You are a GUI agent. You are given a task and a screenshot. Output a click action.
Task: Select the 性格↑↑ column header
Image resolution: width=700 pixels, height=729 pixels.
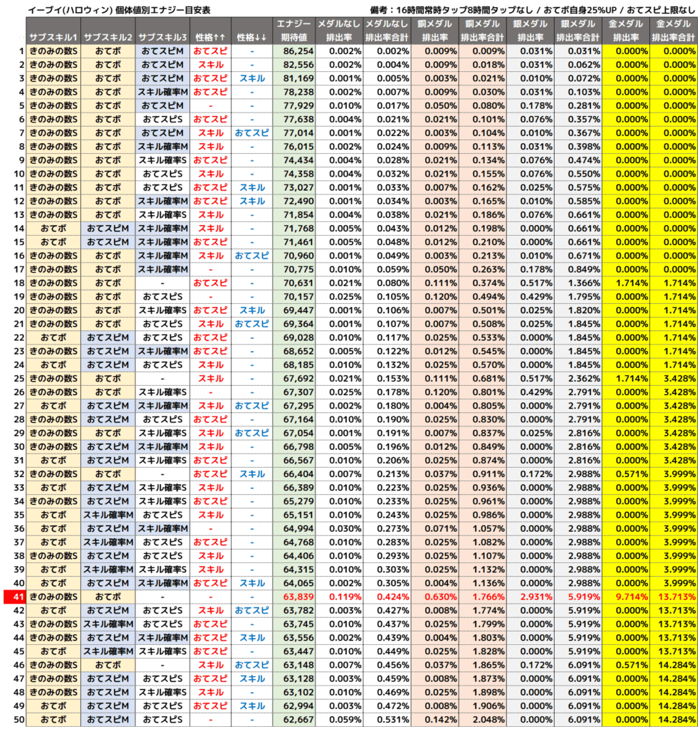[x=211, y=37]
